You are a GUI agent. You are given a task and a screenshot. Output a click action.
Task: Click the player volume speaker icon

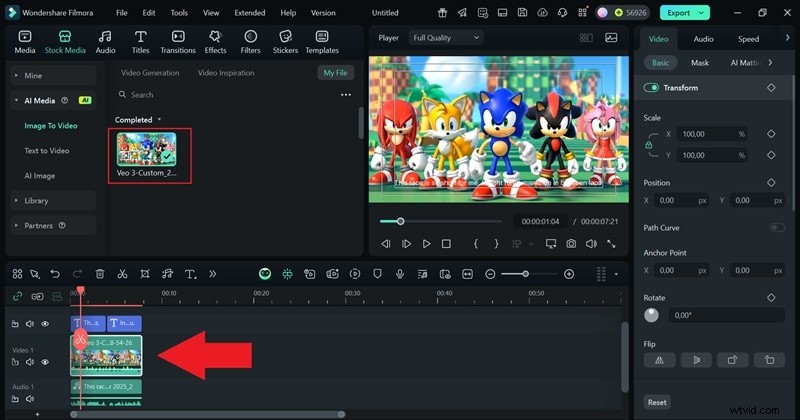tap(591, 244)
